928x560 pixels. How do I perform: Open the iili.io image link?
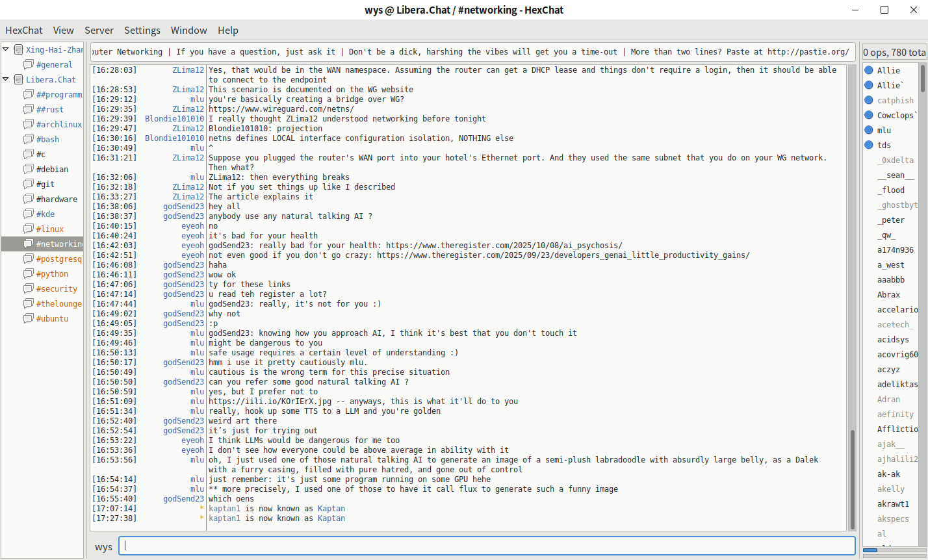[270, 401]
